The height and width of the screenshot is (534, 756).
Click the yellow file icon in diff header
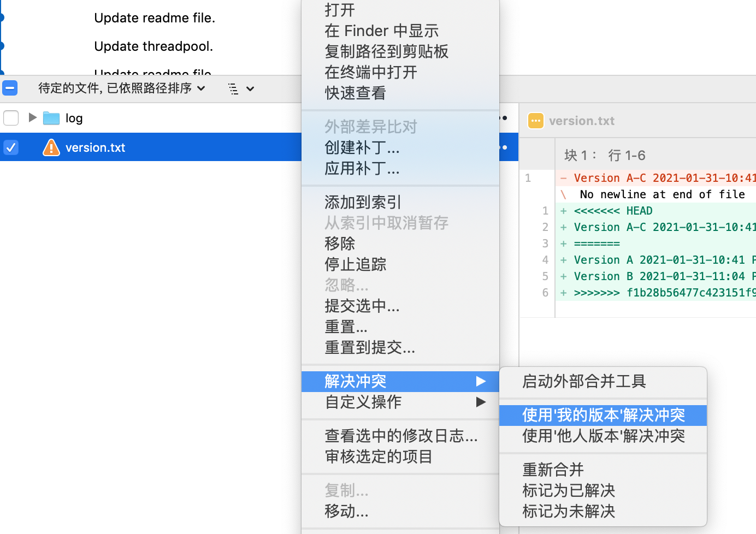click(x=536, y=121)
